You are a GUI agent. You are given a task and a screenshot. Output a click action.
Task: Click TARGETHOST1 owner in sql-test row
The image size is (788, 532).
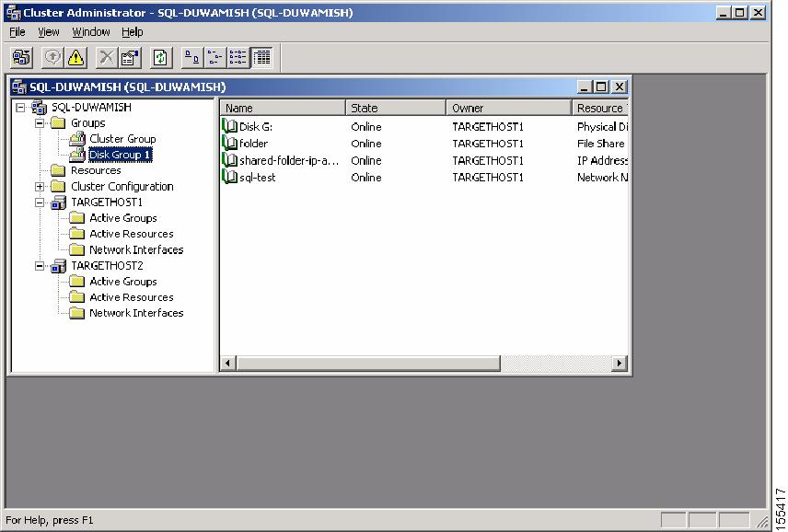tap(488, 178)
